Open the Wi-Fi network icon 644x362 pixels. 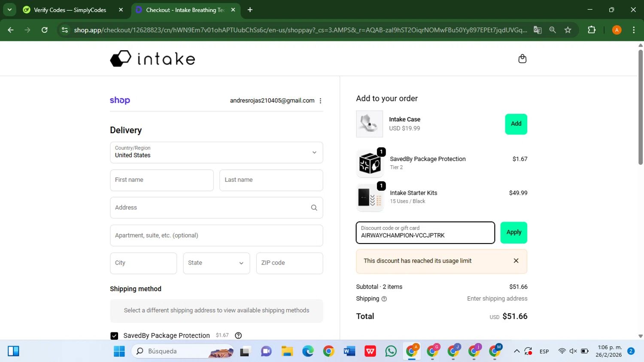click(x=562, y=351)
